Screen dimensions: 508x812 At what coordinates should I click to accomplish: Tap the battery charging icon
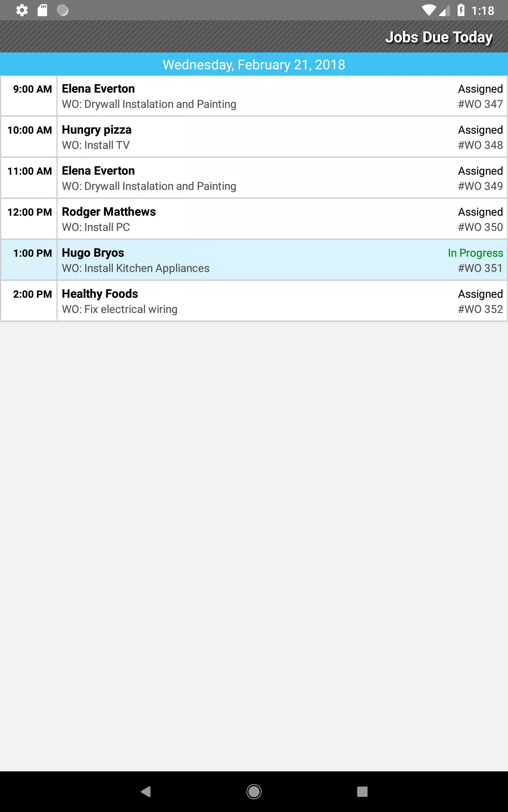click(x=461, y=10)
